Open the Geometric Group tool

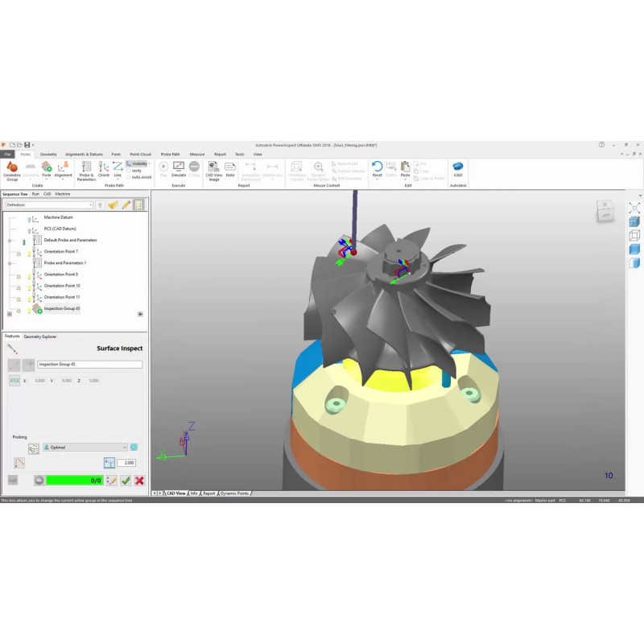12,170
